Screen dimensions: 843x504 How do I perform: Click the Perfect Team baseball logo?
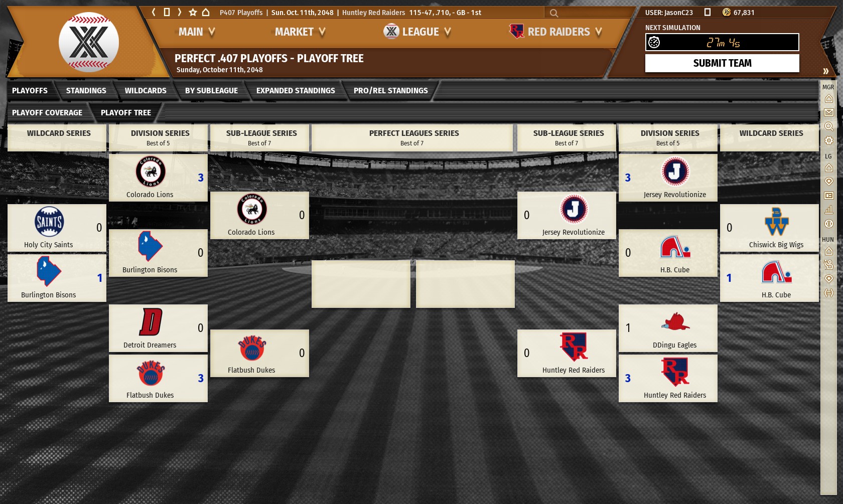[89, 42]
